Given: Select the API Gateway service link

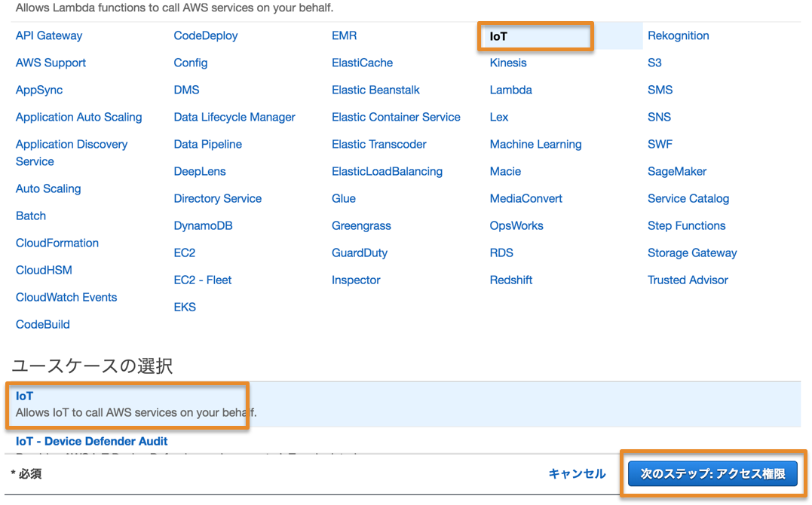Looking at the screenshot, I should coord(49,35).
